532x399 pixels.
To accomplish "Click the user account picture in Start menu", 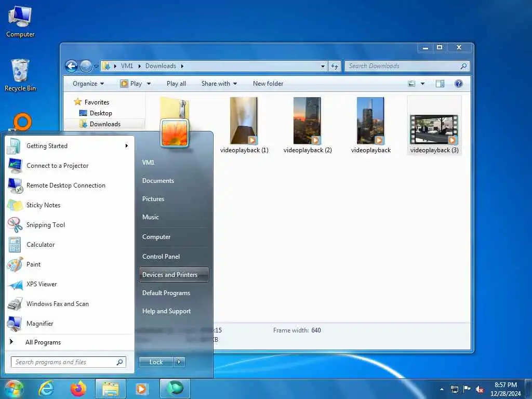I will point(175,132).
